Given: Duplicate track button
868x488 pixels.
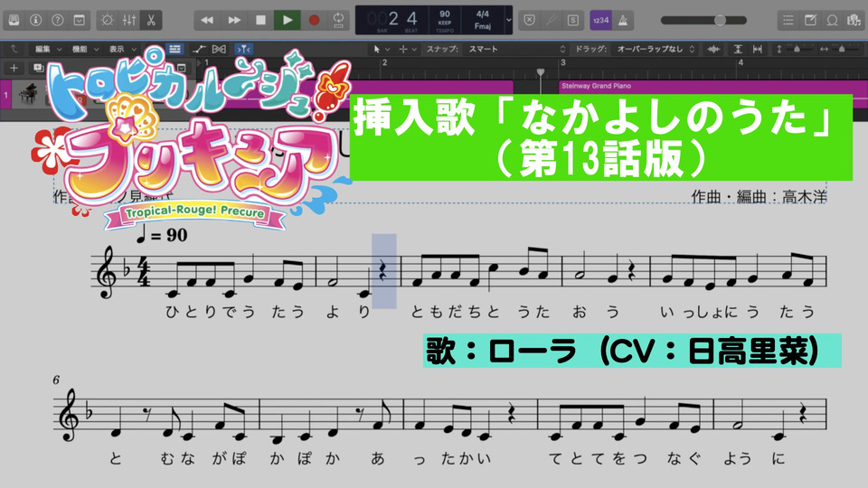Looking at the screenshot, I should click(38, 68).
